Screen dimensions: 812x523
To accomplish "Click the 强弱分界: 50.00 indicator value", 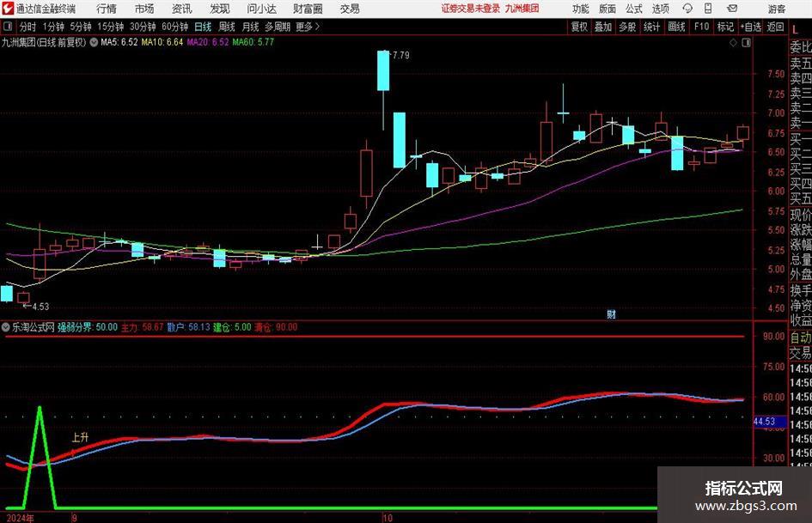I will click(88, 327).
